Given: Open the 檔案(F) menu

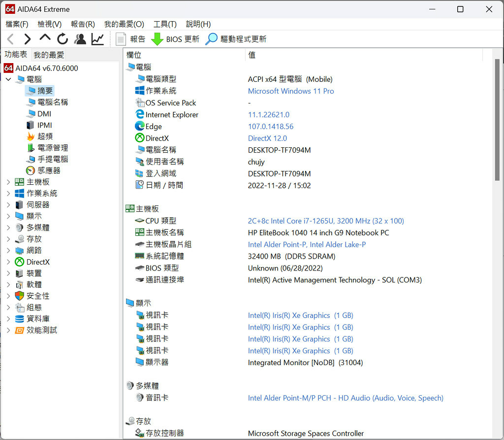Looking at the screenshot, I should point(17,24).
